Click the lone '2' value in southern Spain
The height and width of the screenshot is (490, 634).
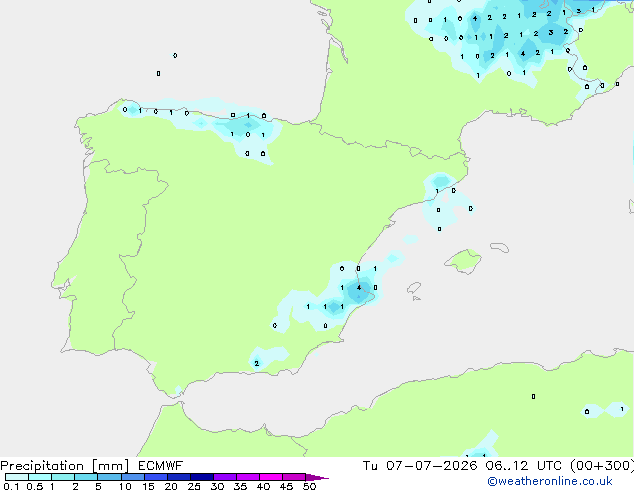click(257, 363)
